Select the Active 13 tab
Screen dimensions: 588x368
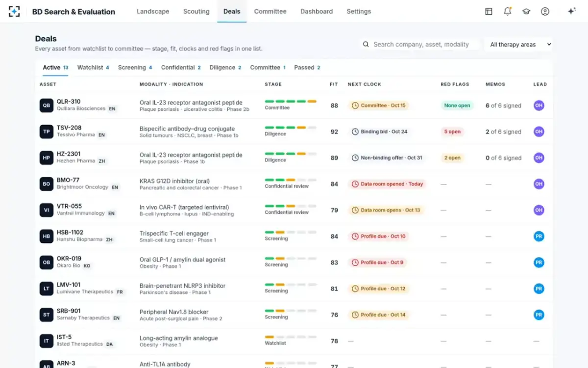[55, 68]
